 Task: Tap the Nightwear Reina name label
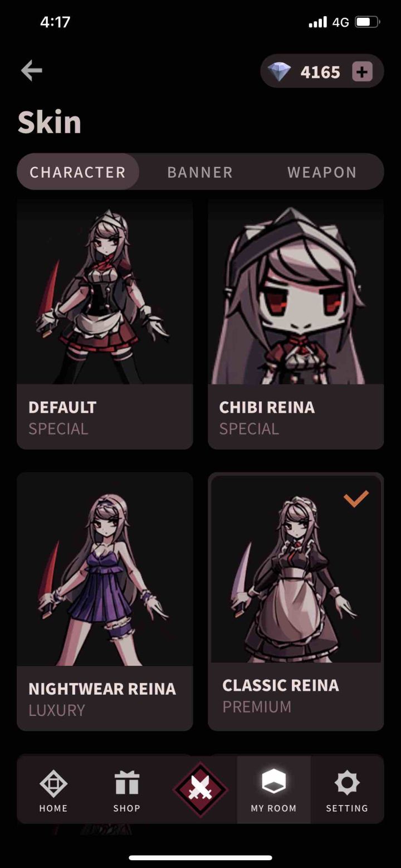[102, 689]
